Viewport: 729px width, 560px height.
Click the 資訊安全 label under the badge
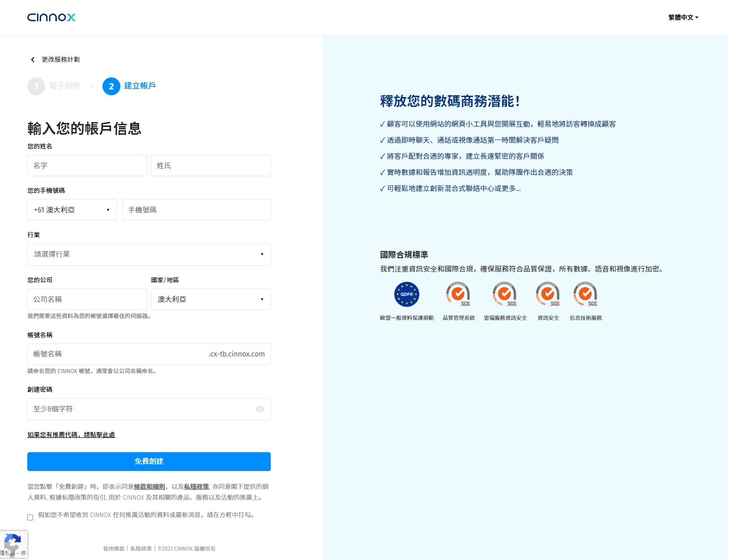point(548,318)
